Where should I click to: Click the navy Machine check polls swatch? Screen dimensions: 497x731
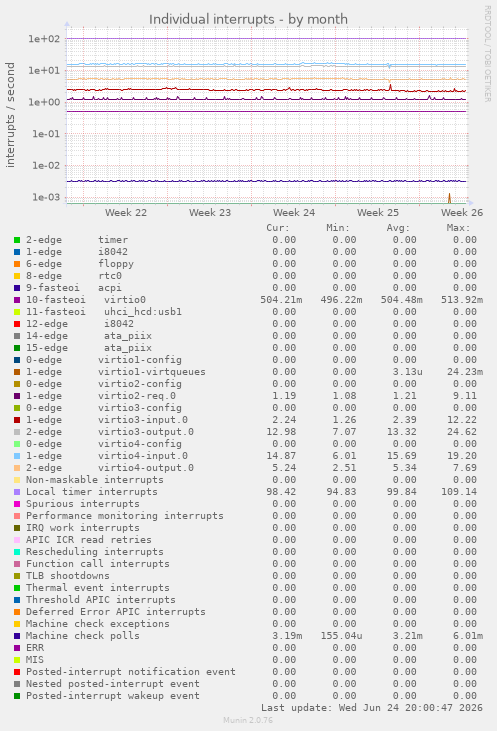pyautogui.click(x=17, y=636)
